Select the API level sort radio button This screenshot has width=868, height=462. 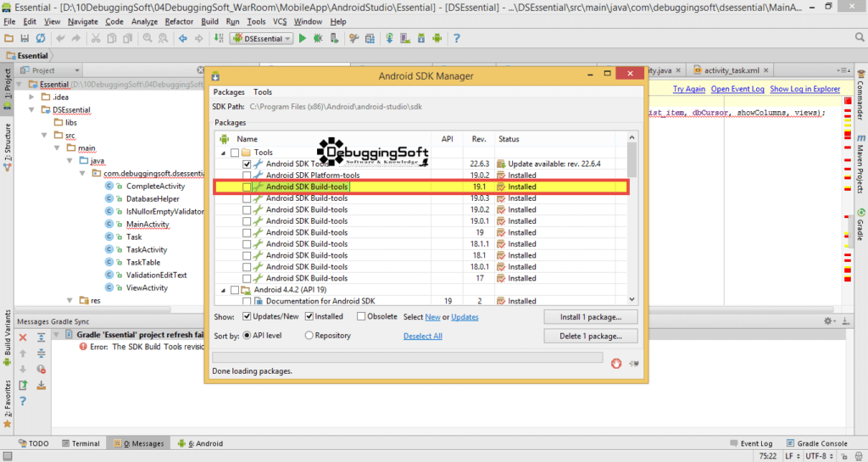point(247,336)
